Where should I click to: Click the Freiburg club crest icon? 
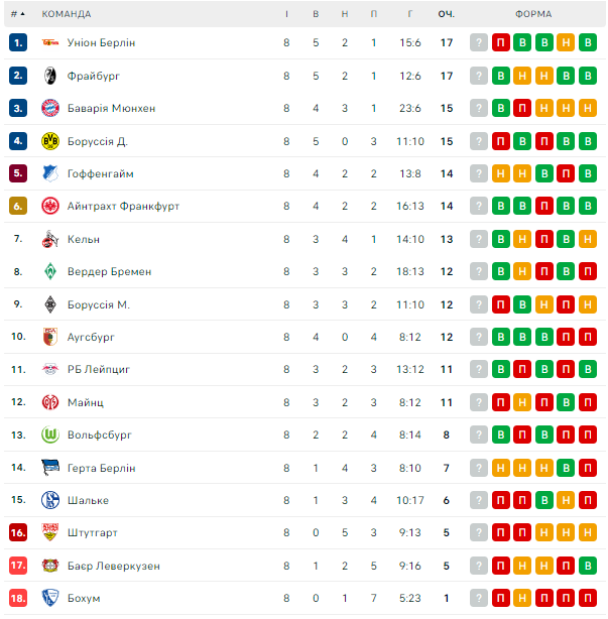click(50, 76)
